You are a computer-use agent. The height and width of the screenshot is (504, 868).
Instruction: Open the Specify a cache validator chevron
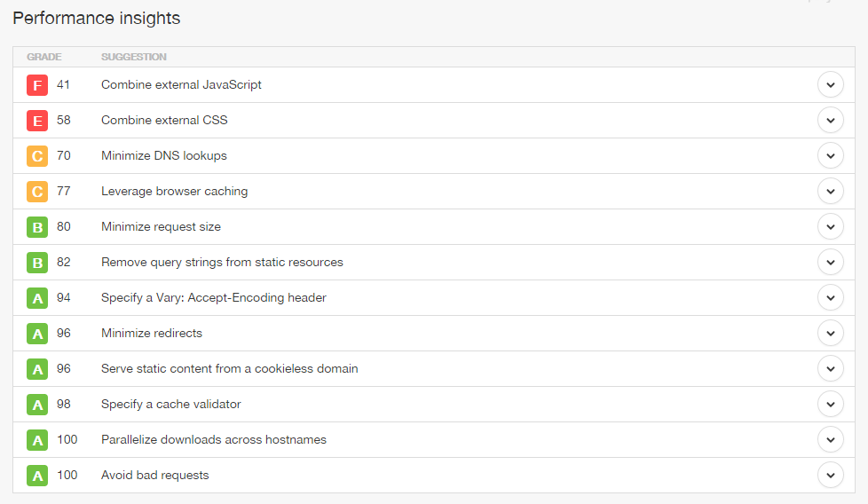pos(830,405)
